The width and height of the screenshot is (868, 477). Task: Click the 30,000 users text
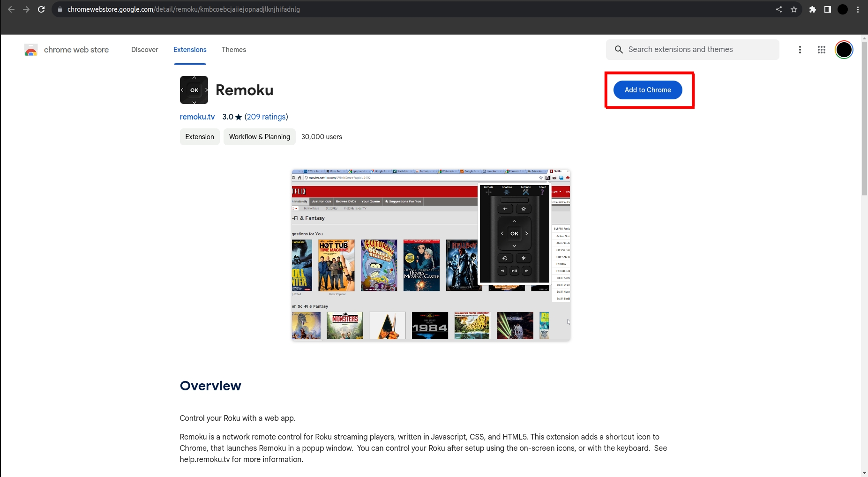[x=322, y=137]
